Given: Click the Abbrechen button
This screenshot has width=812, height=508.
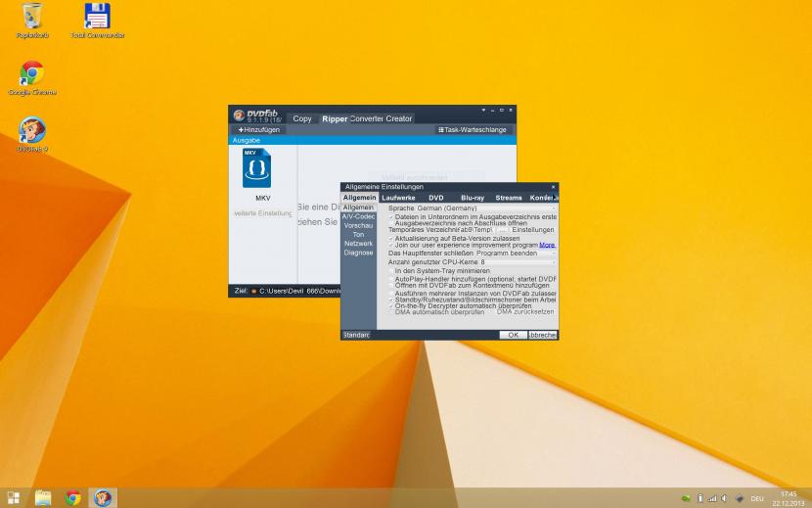Looking at the screenshot, I should [543, 335].
